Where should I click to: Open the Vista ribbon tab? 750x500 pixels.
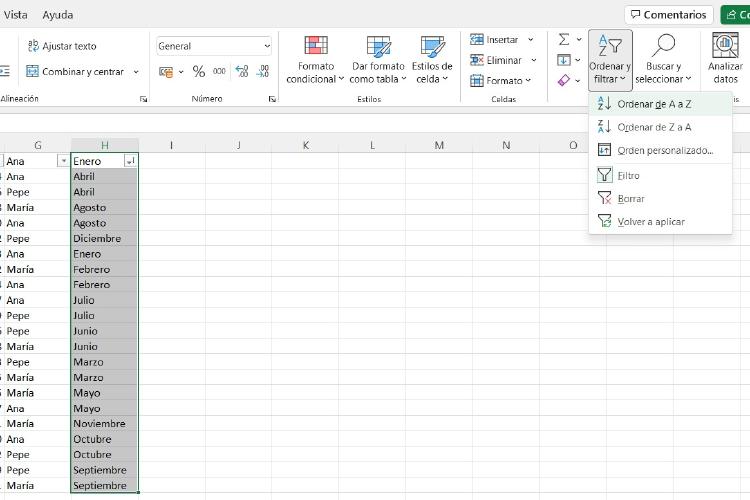[x=15, y=15]
